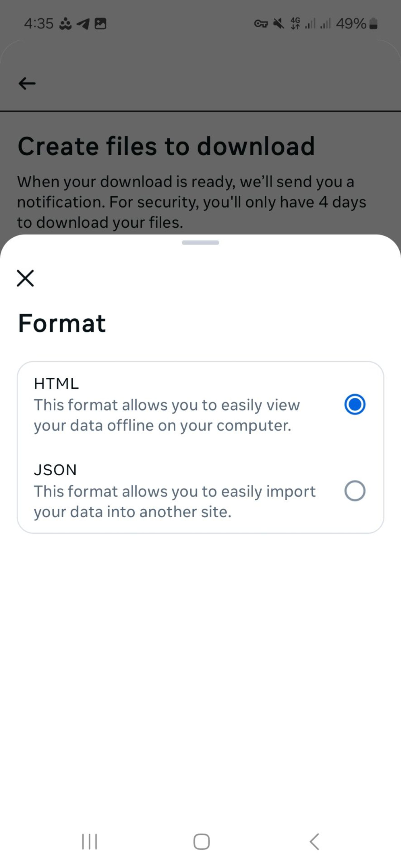Tap the bottom sheet drag handle
This screenshot has width=401, height=868.
tap(200, 243)
